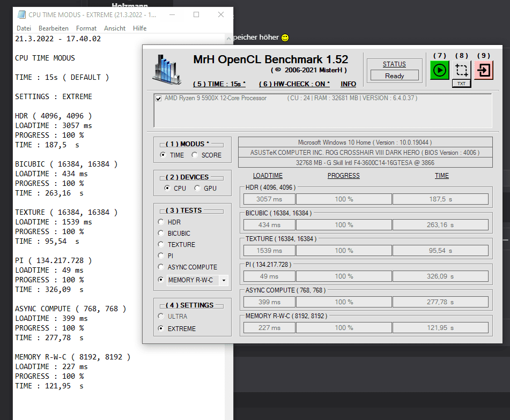Select CPU device radio button
The image size is (510, 420).
click(167, 188)
